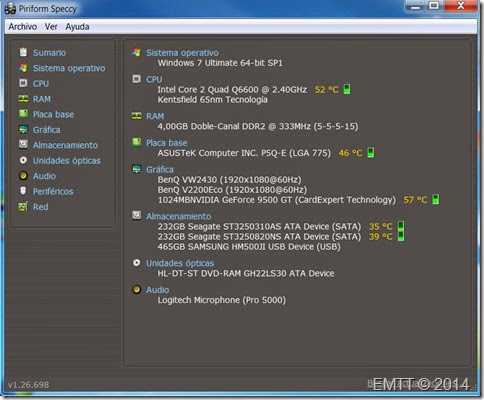Click the Sistema operativo heading link in summary
Screen dimensions: 484x400
(x=182, y=53)
